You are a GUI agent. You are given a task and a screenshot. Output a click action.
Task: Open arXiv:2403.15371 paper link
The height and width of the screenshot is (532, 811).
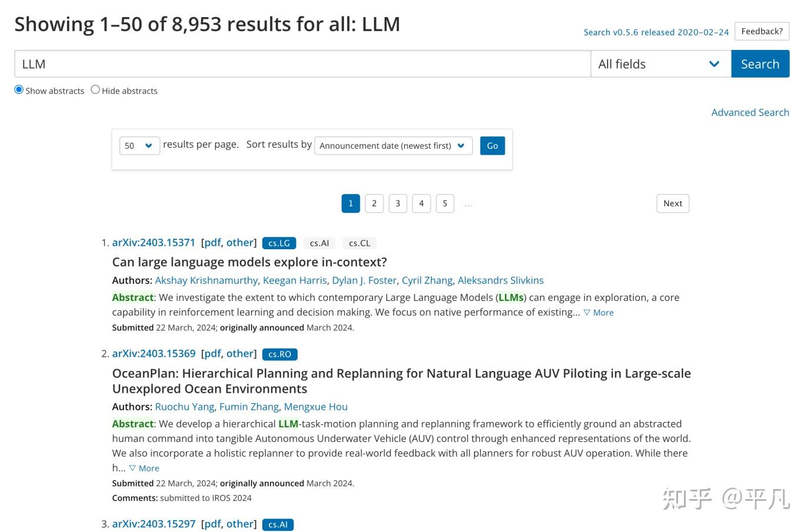153,242
